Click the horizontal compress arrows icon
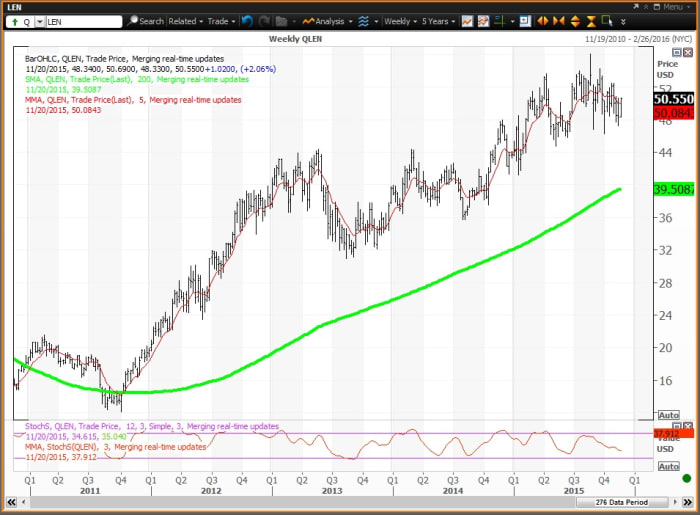The height and width of the screenshot is (515, 700). click(559, 20)
